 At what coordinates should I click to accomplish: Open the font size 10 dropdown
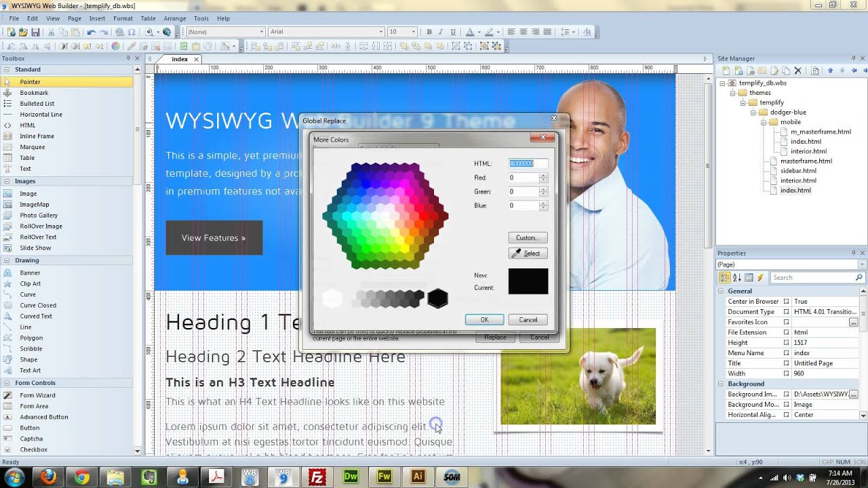pos(414,32)
